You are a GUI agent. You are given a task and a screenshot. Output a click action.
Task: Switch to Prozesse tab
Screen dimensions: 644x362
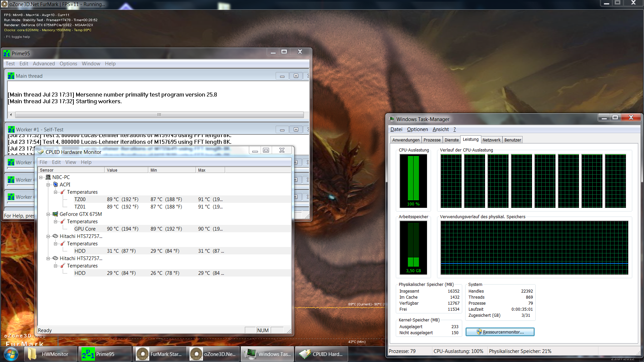[x=432, y=140]
